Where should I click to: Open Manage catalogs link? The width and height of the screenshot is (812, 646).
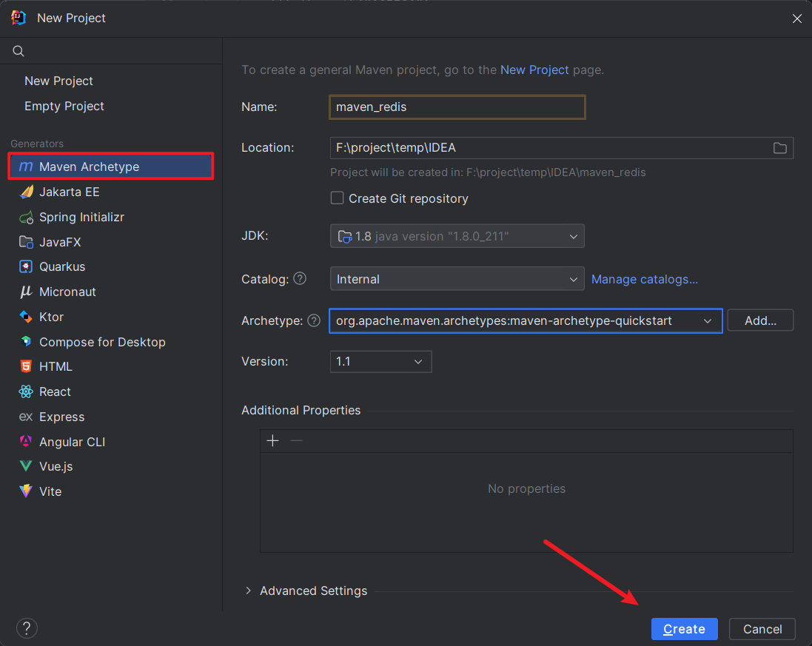point(645,279)
